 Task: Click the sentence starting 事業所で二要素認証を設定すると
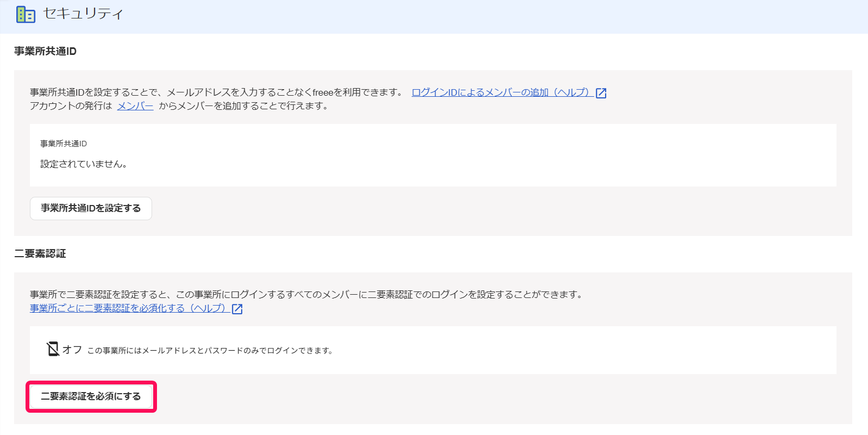pos(306,295)
